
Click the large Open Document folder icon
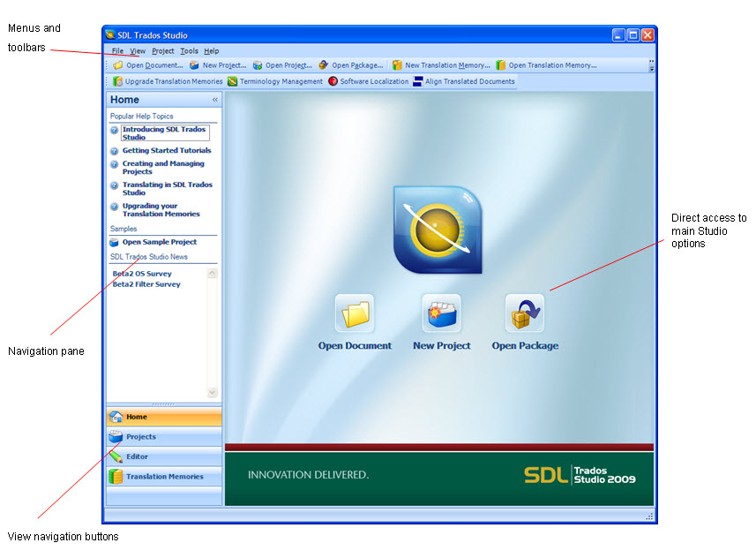click(355, 313)
